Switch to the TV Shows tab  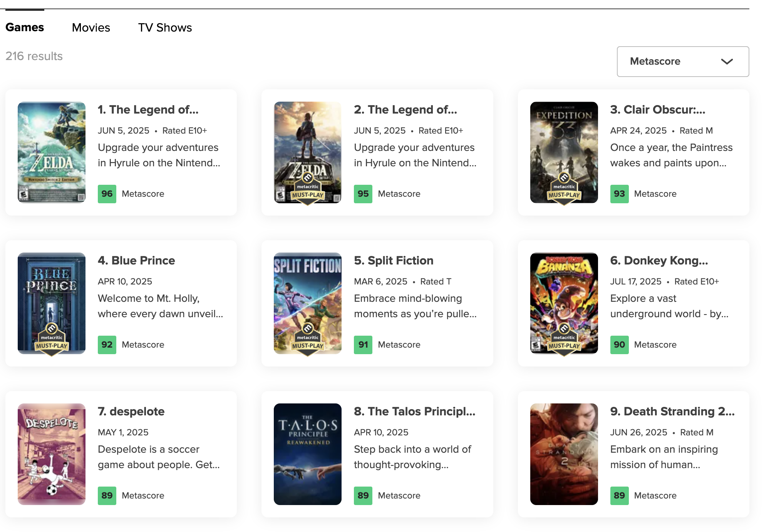click(x=165, y=27)
